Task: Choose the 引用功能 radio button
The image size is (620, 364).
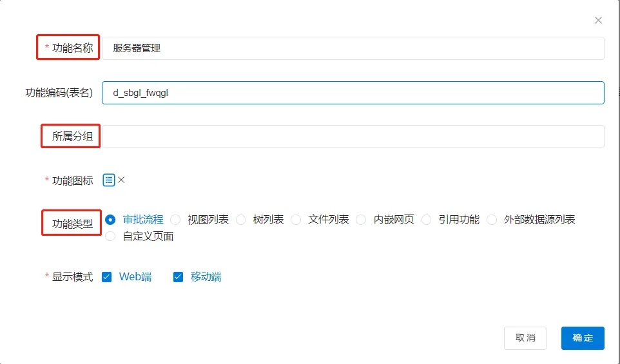Action: tap(427, 220)
